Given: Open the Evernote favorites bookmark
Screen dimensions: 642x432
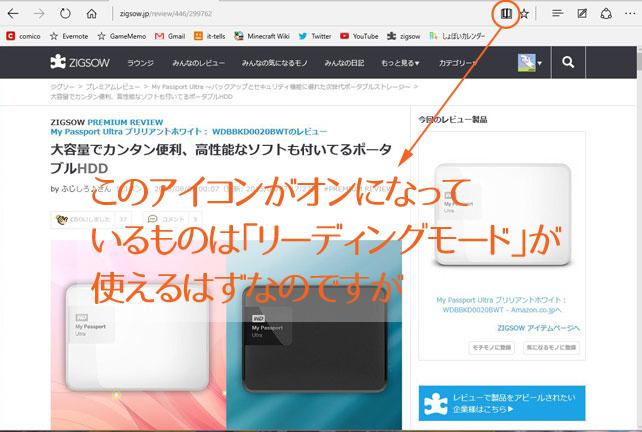Looking at the screenshot, I should click(69, 36).
